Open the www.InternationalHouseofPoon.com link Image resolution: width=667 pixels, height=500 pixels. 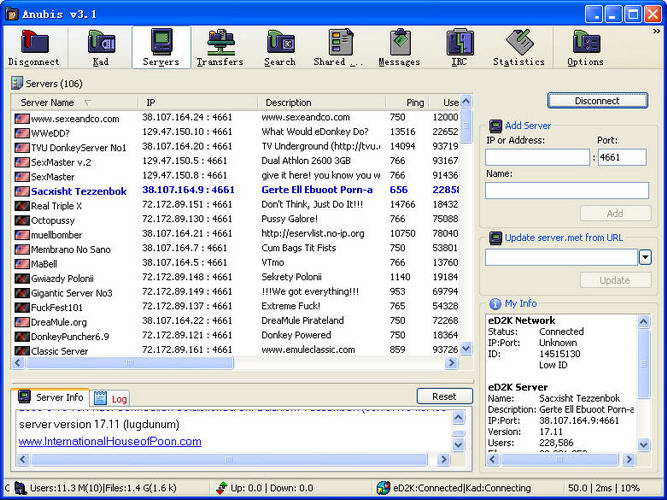click(110, 441)
